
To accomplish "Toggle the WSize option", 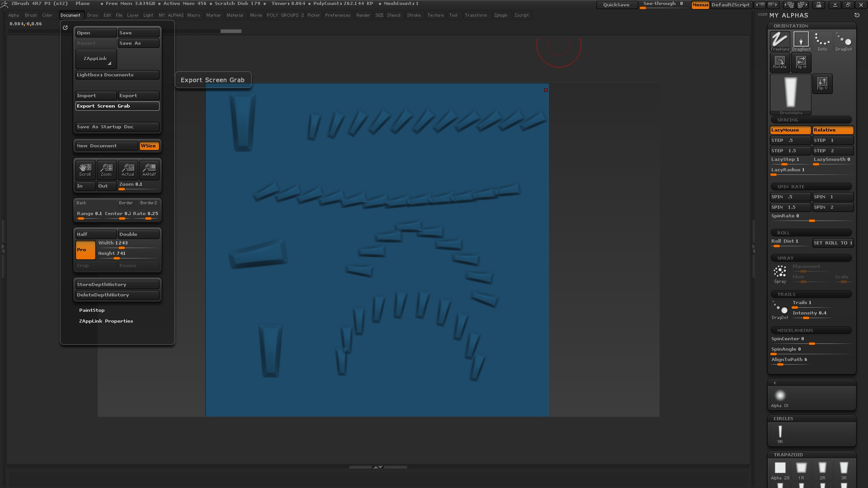I will point(149,145).
